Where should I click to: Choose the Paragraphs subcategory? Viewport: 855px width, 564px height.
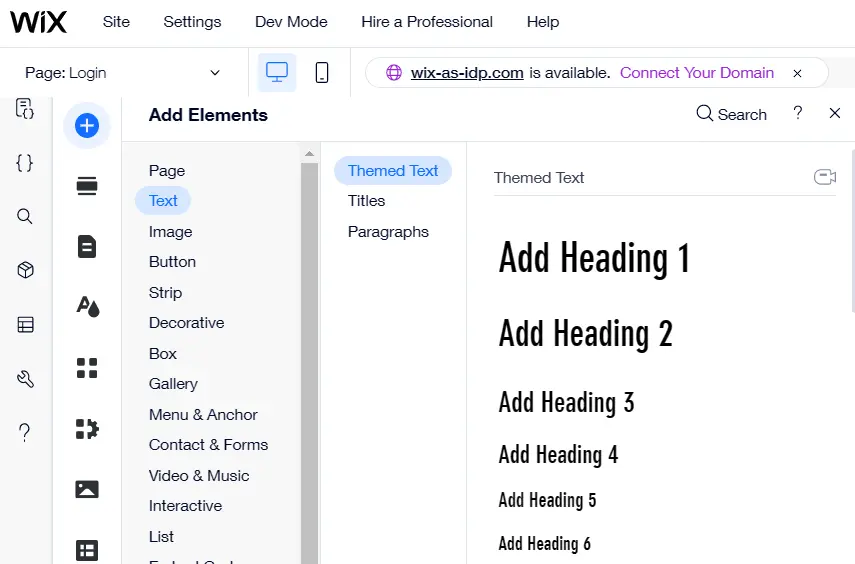[x=388, y=232]
